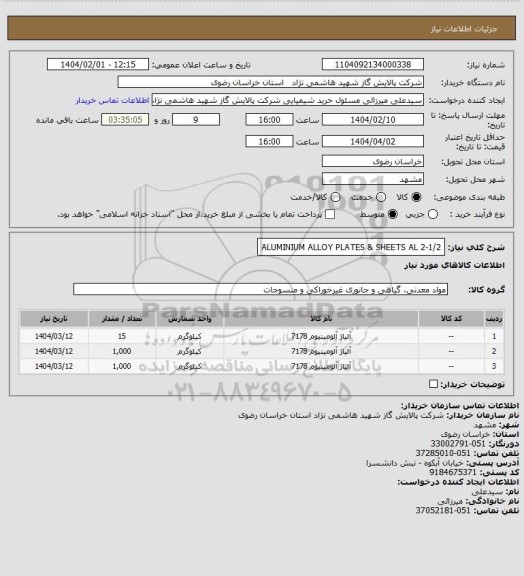Viewport: 524px width, 576px height.
Task: Click the quantity 1,000 in row 2
Action: (122, 351)
